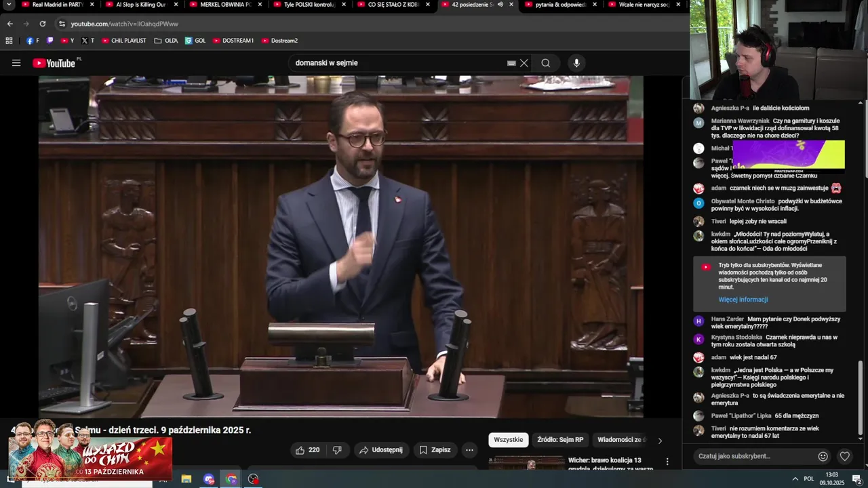Open site information icon beside the URL
Viewport: 868px width, 488px height.
tap(62, 24)
